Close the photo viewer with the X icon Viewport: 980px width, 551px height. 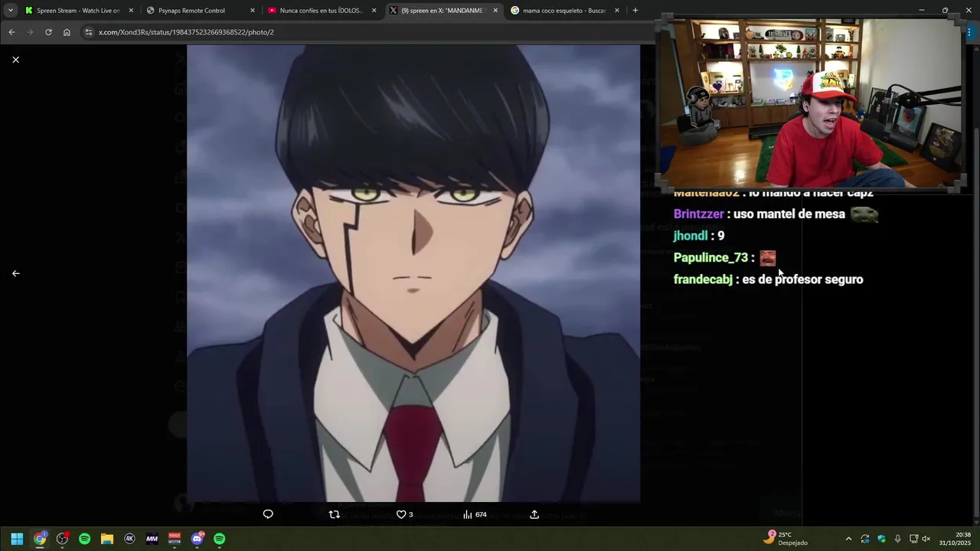tap(15, 60)
